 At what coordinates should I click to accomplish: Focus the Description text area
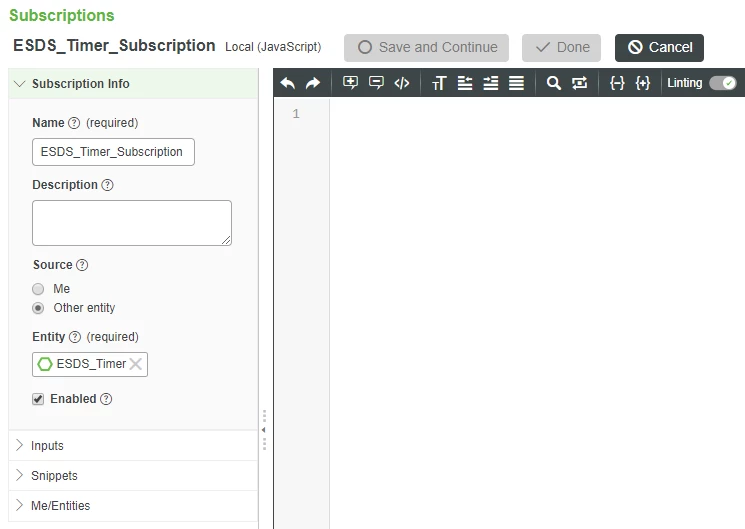pos(132,223)
